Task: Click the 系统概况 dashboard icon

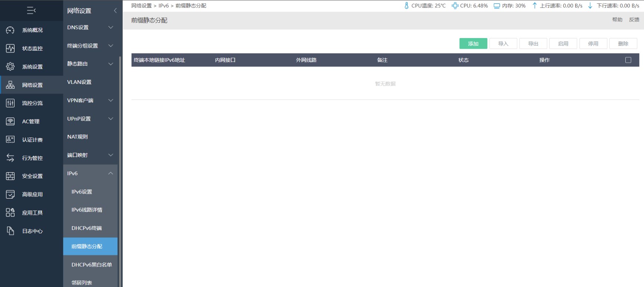Action: 10,30
